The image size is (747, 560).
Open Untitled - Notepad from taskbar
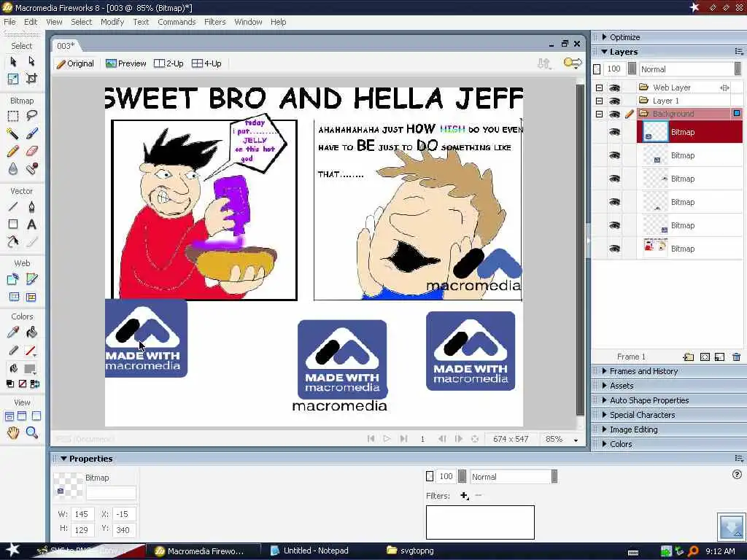309,551
